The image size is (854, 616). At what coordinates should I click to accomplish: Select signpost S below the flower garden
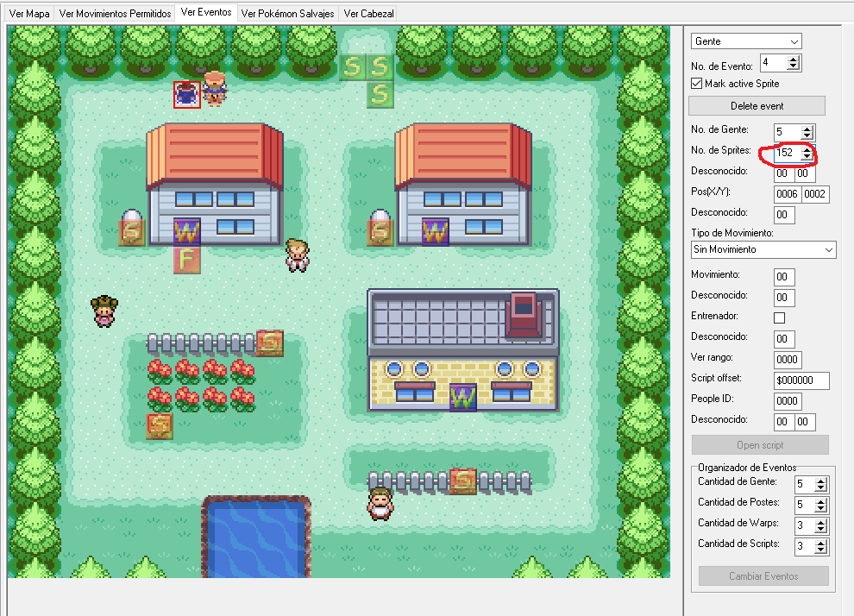click(160, 425)
